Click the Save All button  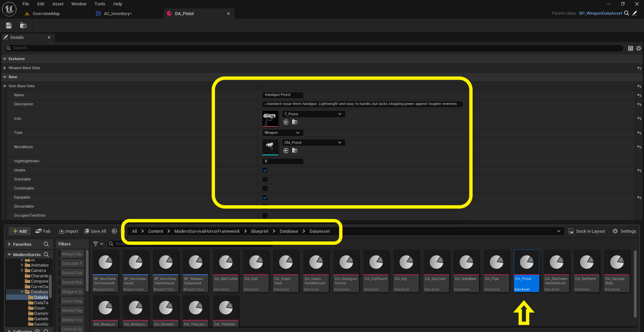coord(95,231)
